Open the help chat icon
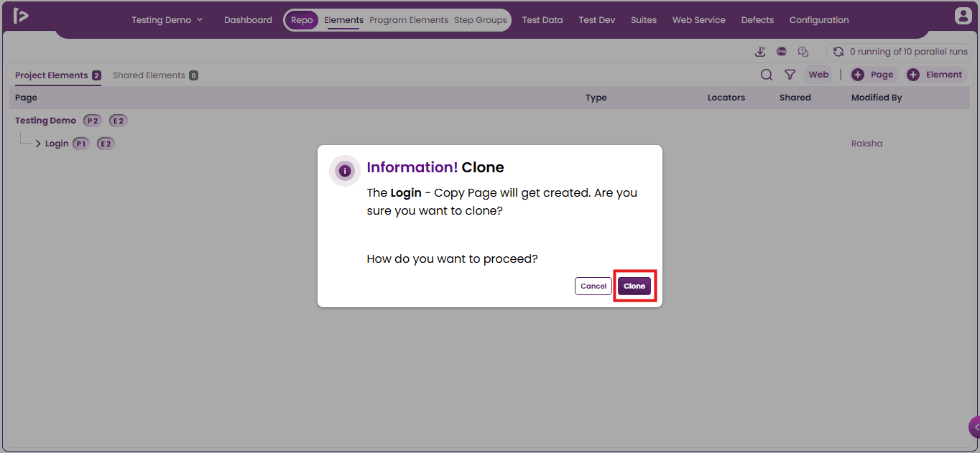 (803, 52)
